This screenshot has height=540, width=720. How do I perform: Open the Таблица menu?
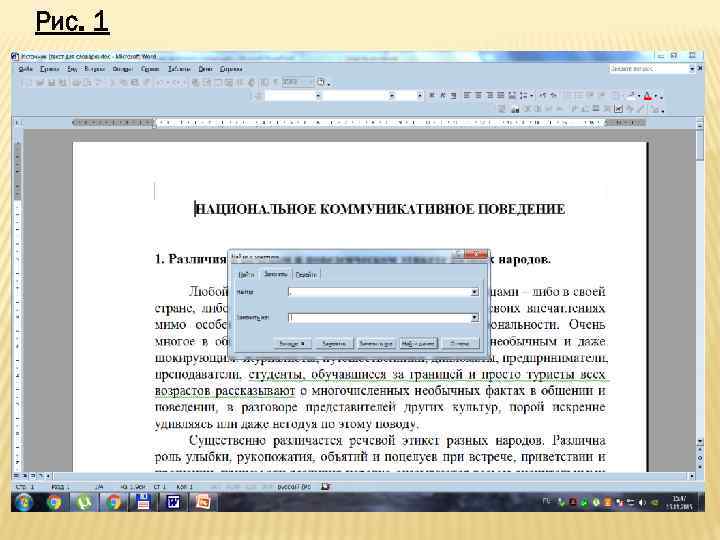pyautogui.click(x=179, y=69)
